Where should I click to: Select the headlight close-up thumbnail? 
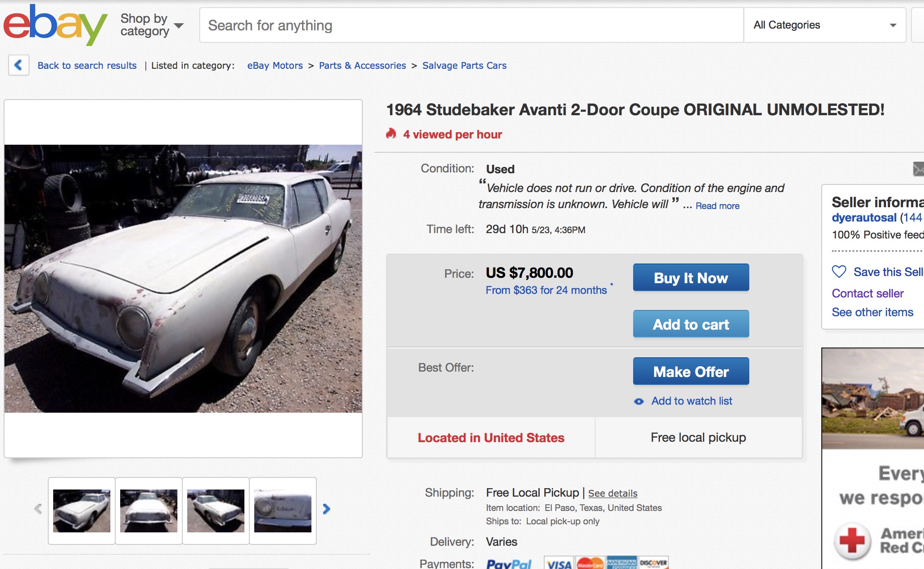[x=283, y=510]
